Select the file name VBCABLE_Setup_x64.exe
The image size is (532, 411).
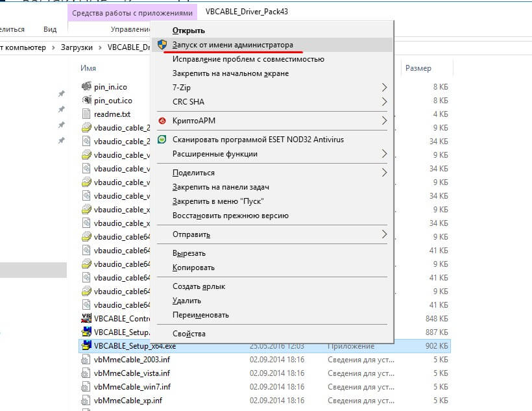(x=135, y=346)
